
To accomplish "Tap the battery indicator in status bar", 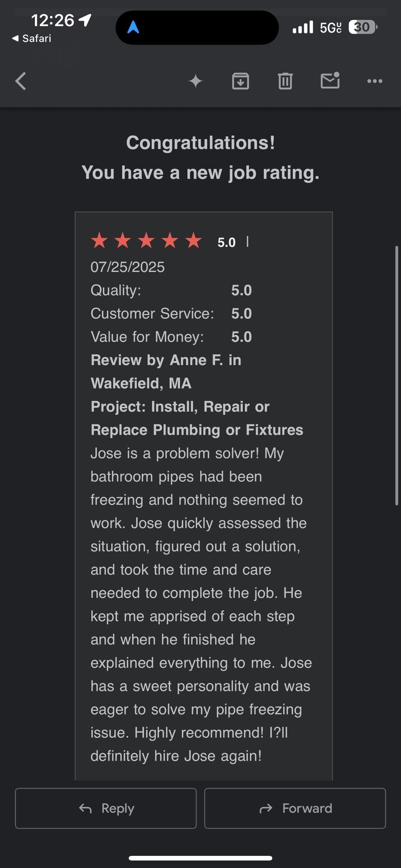I will tap(363, 27).
